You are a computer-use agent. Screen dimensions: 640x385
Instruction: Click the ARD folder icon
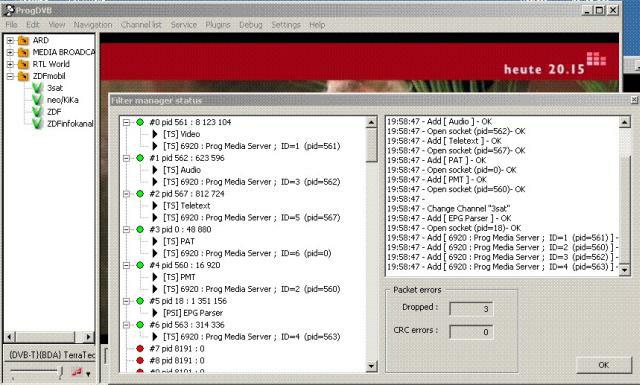coord(24,40)
